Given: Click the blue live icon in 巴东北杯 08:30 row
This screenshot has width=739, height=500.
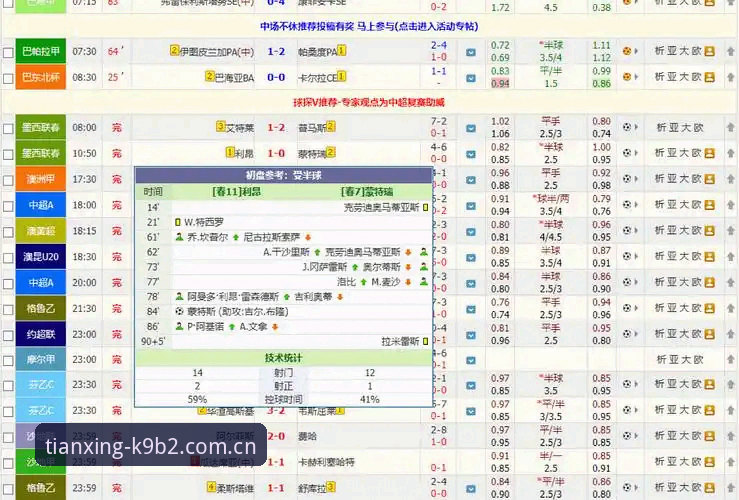Looking at the screenshot, I should (x=470, y=78).
